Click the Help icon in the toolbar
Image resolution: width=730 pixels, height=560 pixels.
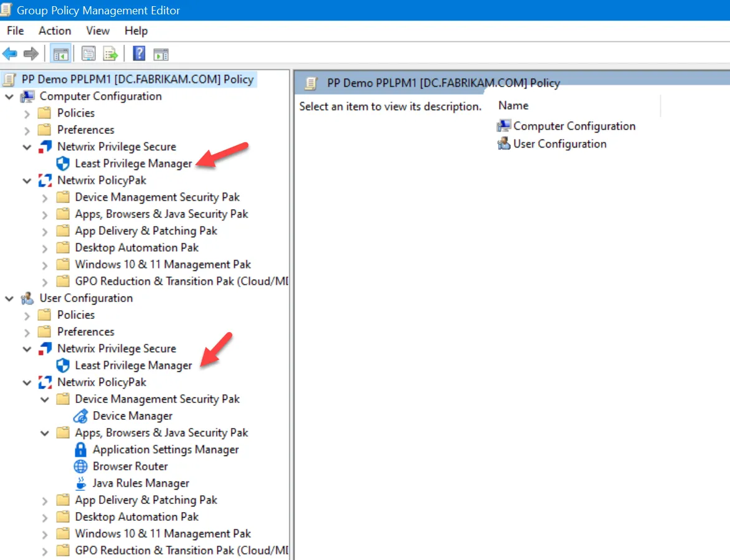coord(138,54)
